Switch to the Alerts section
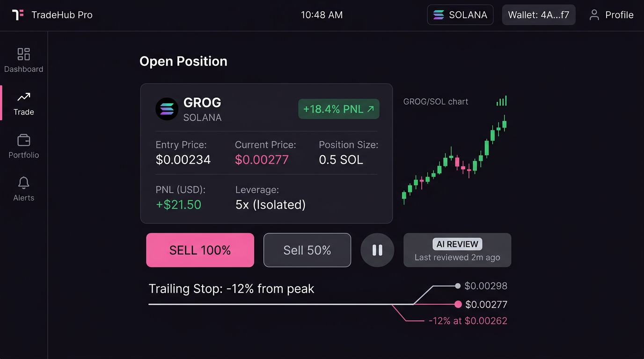This screenshot has height=359, width=644. (23, 189)
